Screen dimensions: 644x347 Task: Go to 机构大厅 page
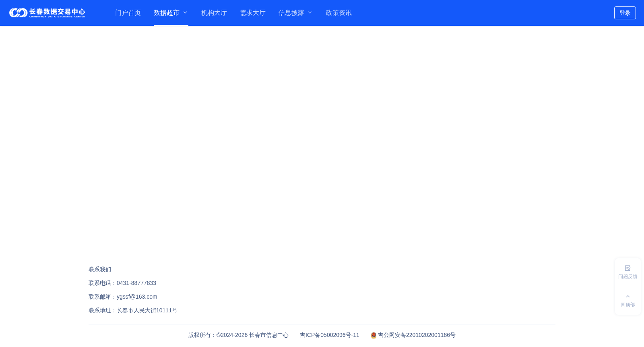click(x=214, y=13)
